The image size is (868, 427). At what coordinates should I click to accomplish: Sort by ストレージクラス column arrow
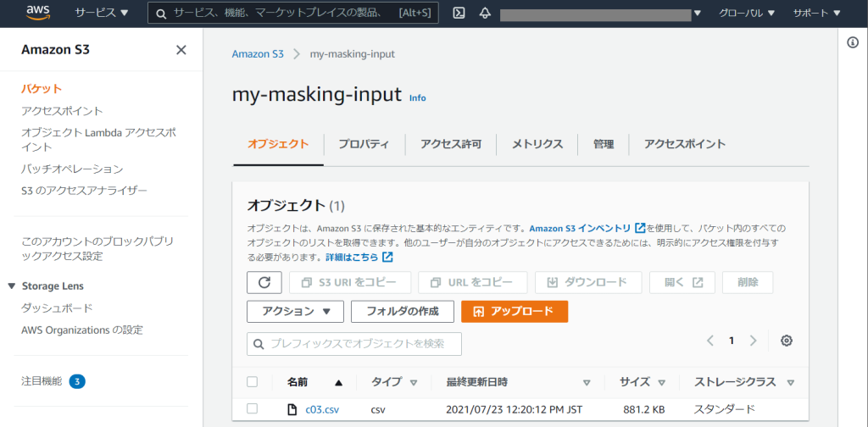791,382
